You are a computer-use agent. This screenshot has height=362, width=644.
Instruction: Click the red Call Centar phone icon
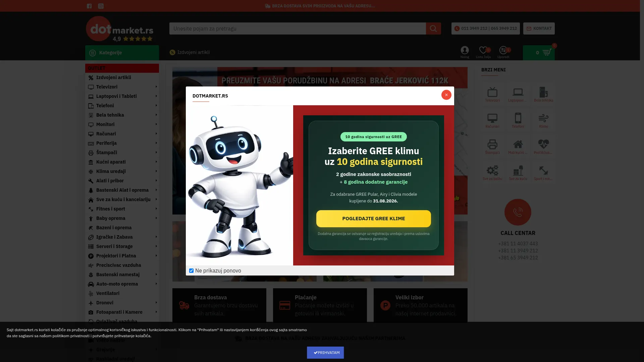click(518, 212)
